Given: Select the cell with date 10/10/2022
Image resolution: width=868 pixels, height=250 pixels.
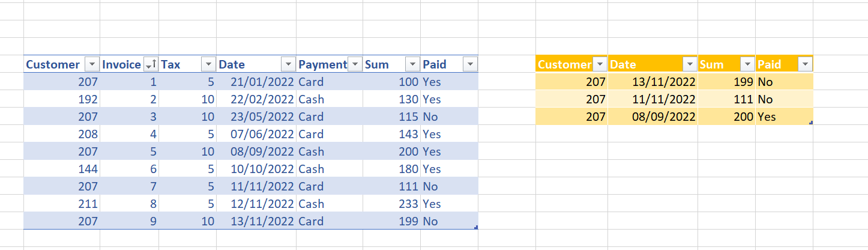Looking at the screenshot, I should click(x=257, y=169).
